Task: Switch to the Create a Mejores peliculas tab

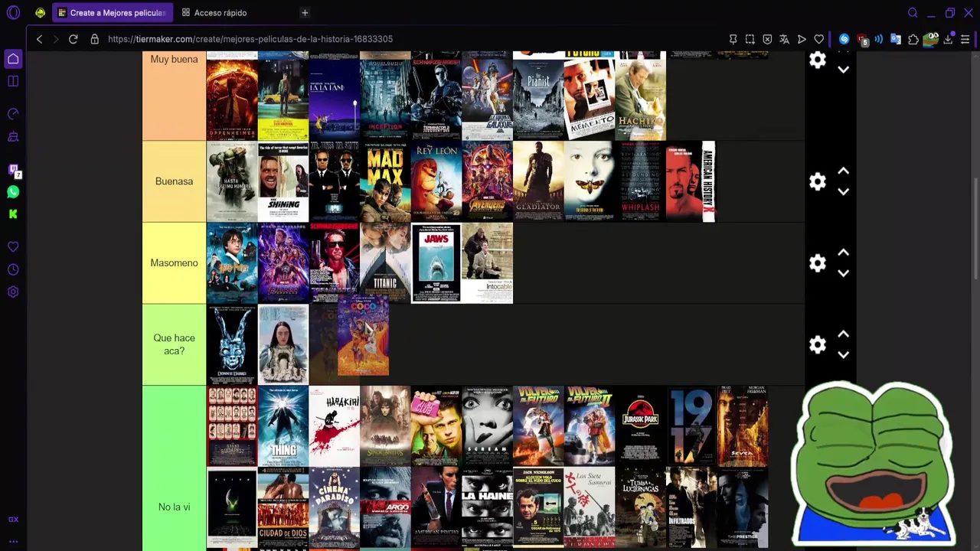Action: (112, 12)
